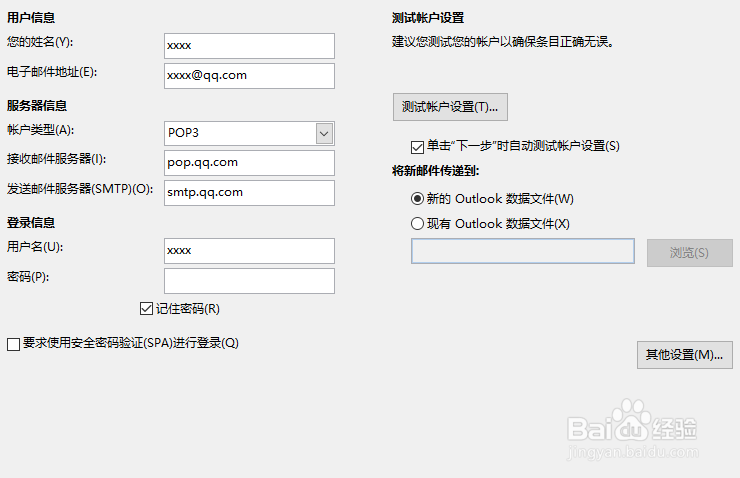The height and width of the screenshot is (478, 740).
Task: Toggle the 记住密码 checkbox
Action: [146, 309]
